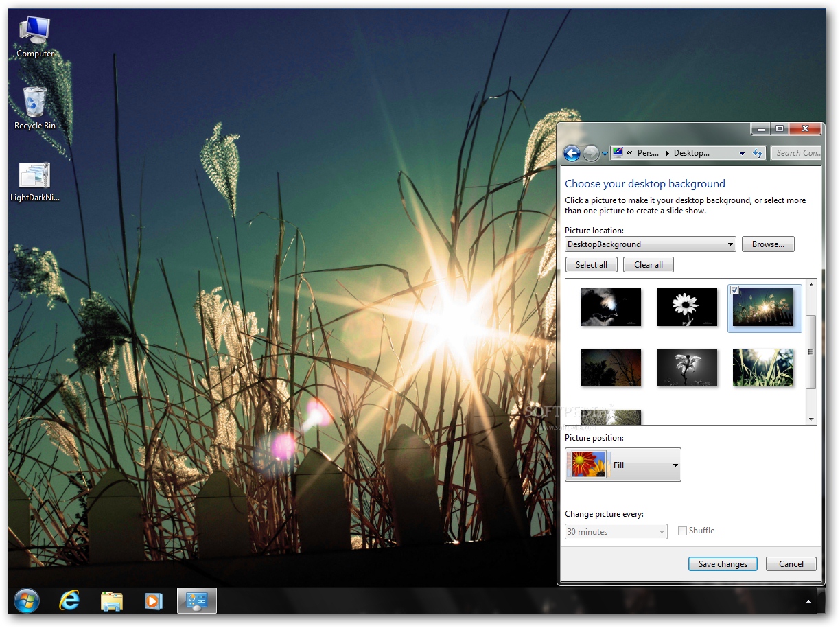Select the dark tree silhouette thumbnail
Screen dimensions: 840x628
611,367
